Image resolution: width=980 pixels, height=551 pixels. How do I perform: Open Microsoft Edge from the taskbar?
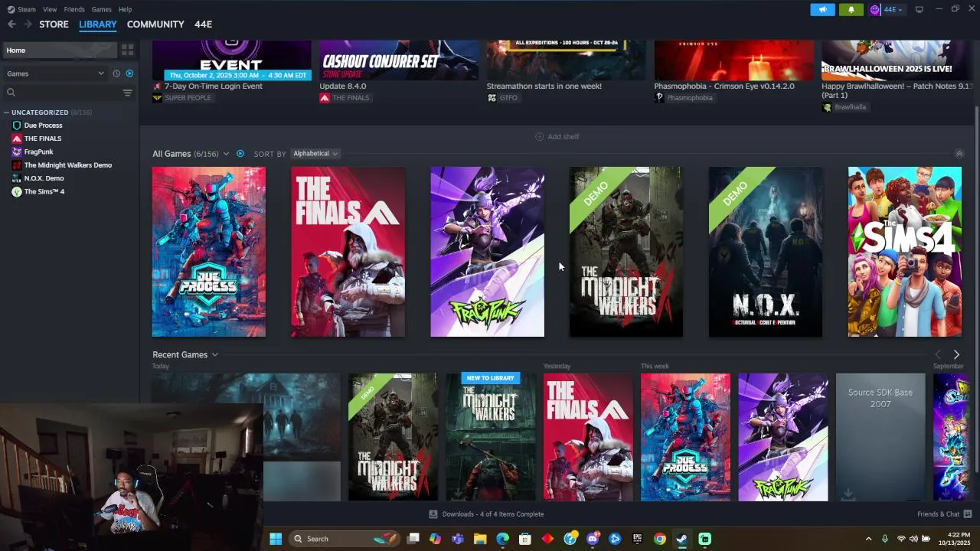[x=502, y=539]
